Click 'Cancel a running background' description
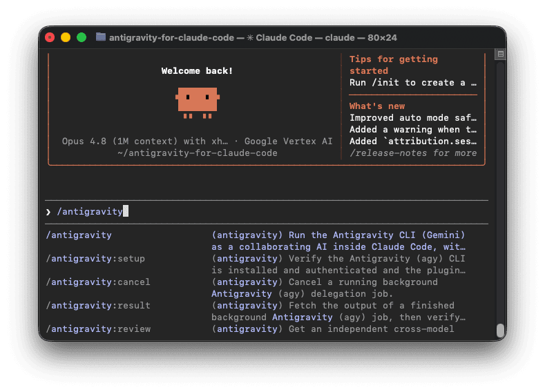The height and width of the screenshot is (392, 545). coord(363,282)
